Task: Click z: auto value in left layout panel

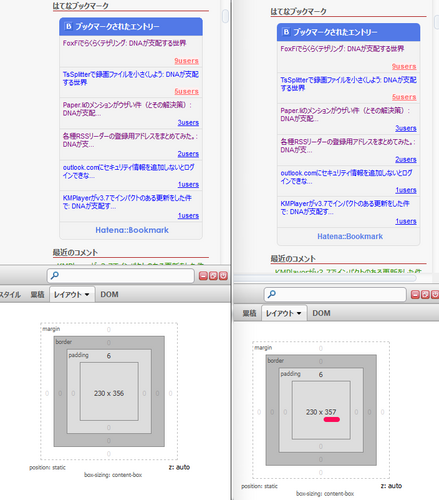Action: click(179, 467)
